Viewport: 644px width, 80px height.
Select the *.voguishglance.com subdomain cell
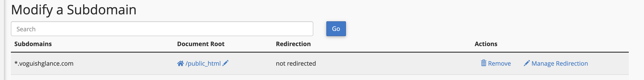tap(44, 63)
